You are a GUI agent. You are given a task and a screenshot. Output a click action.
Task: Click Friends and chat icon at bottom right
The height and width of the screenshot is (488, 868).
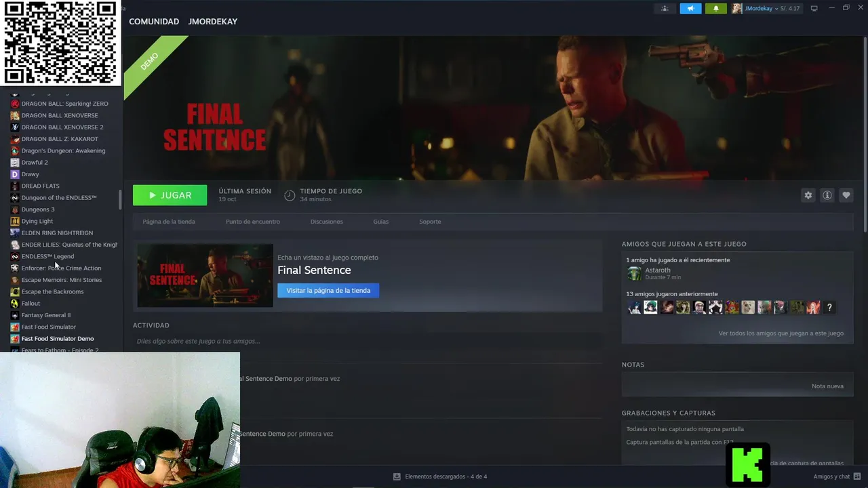(x=857, y=476)
